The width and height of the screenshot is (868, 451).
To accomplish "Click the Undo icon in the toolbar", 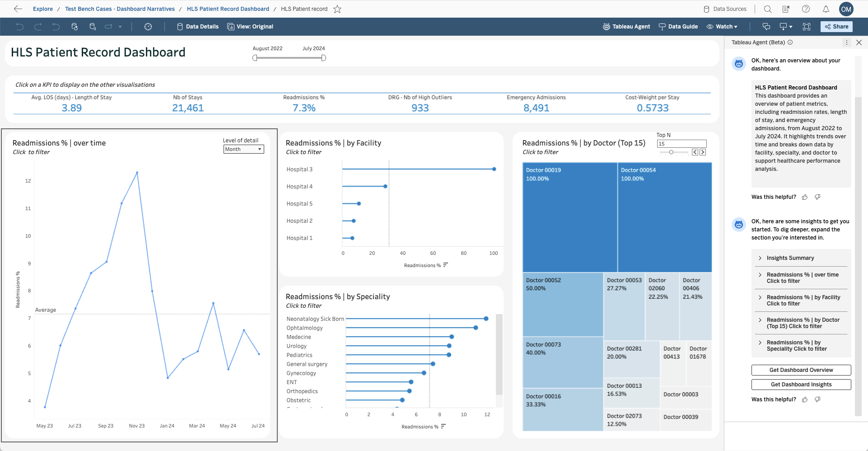I will pos(20,27).
